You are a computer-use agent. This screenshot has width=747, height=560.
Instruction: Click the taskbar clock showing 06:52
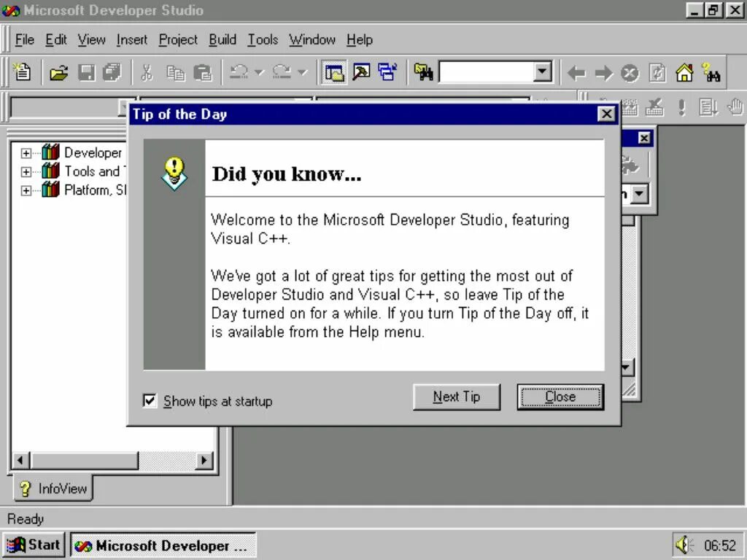click(x=720, y=545)
